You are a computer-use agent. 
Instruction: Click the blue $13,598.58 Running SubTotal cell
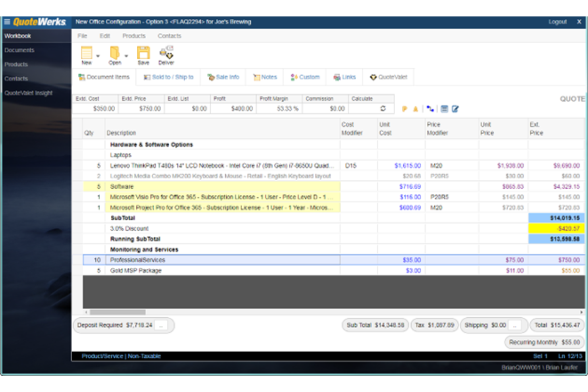click(556, 239)
